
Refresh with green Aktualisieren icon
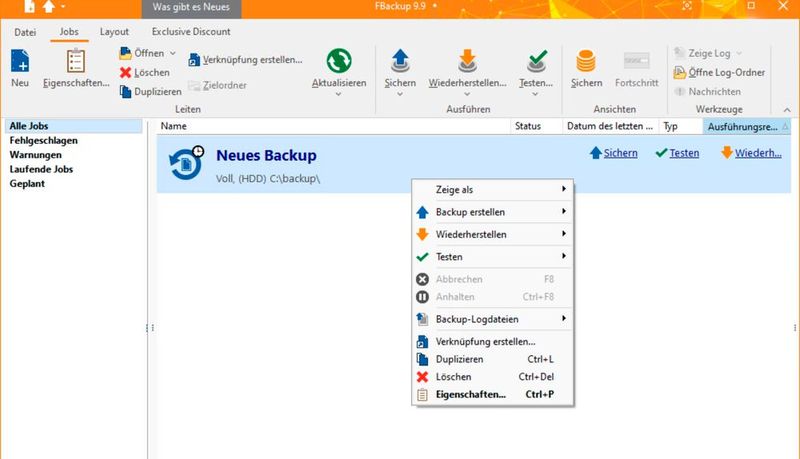pyautogui.click(x=339, y=61)
